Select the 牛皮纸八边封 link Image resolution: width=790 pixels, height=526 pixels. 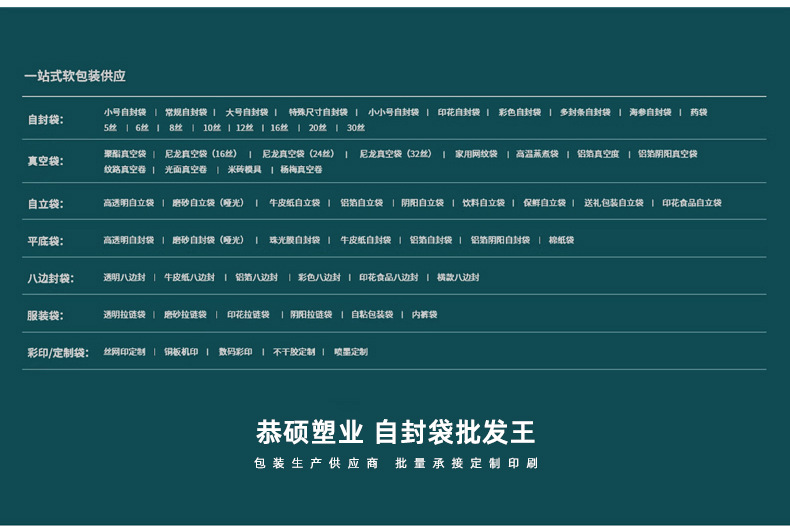[189, 277]
